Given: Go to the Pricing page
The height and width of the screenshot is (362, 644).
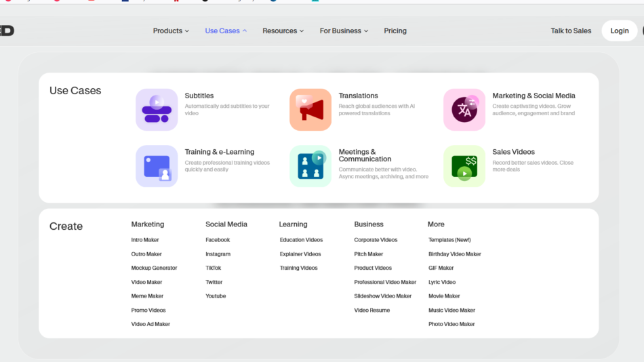Looking at the screenshot, I should (x=395, y=31).
